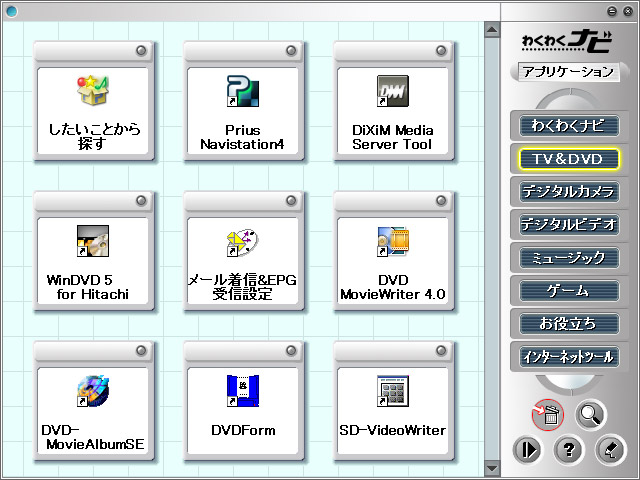
Task: Click the 'メール着信&EPG受信設定' label text
Action: 242,287
